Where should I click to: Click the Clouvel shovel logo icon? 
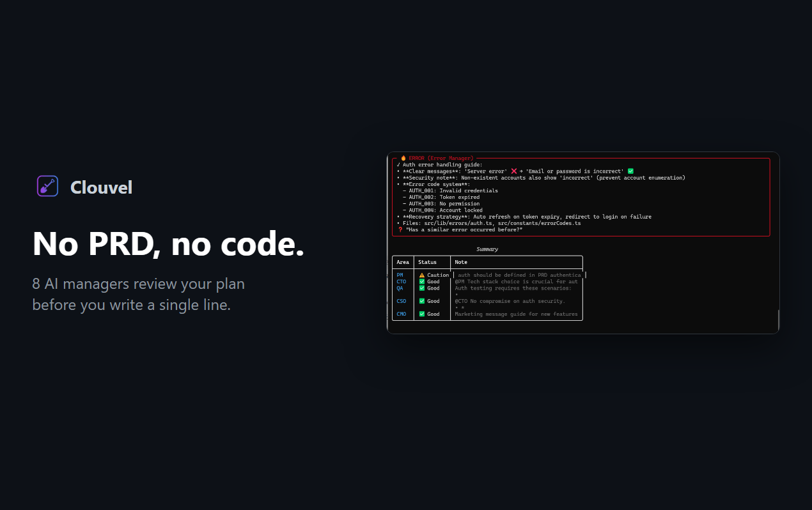pyautogui.click(x=48, y=186)
